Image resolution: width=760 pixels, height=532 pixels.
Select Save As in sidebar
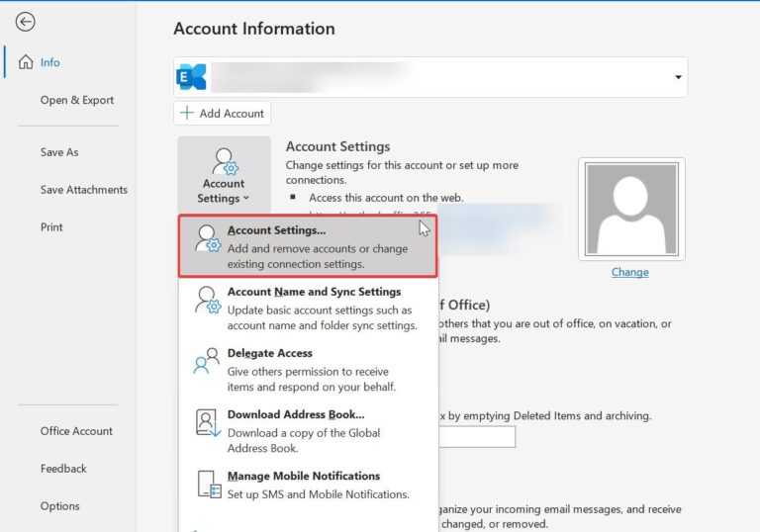(59, 152)
